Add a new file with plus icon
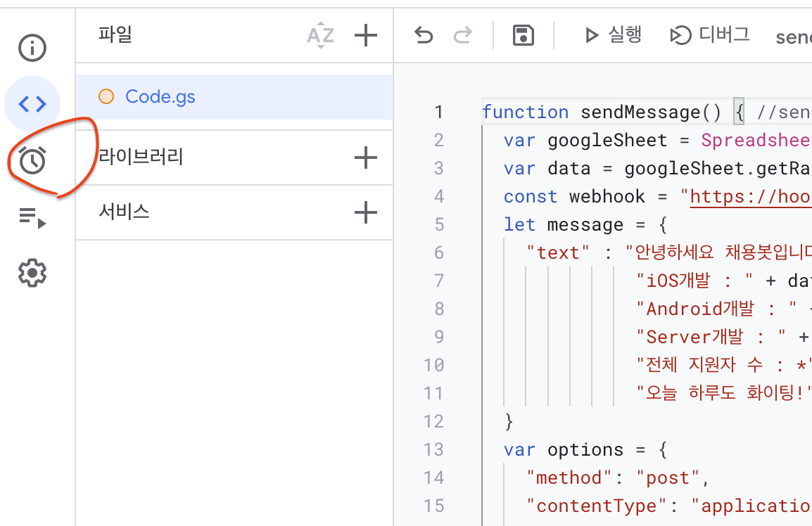 pyautogui.click(x=366, y=35)
